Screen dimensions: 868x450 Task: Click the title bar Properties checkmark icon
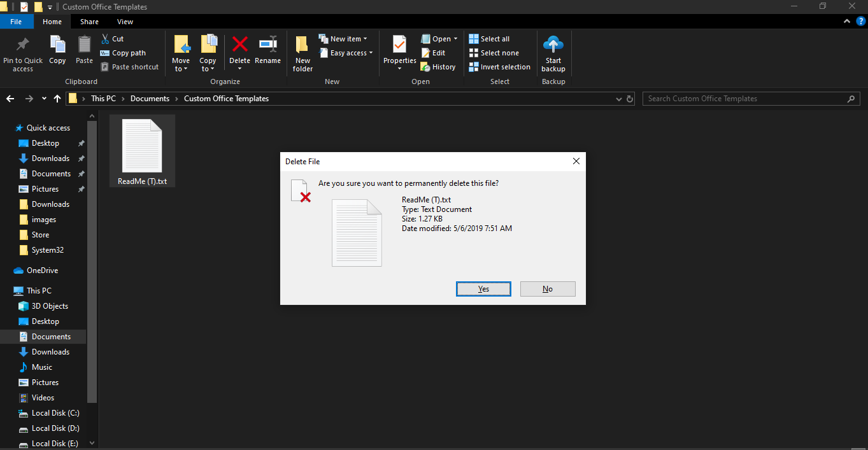coord(24,7)
